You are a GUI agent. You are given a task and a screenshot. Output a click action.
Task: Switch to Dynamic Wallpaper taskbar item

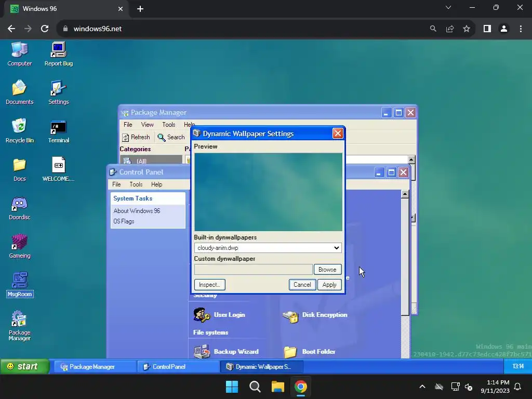(x=262, y=366)
